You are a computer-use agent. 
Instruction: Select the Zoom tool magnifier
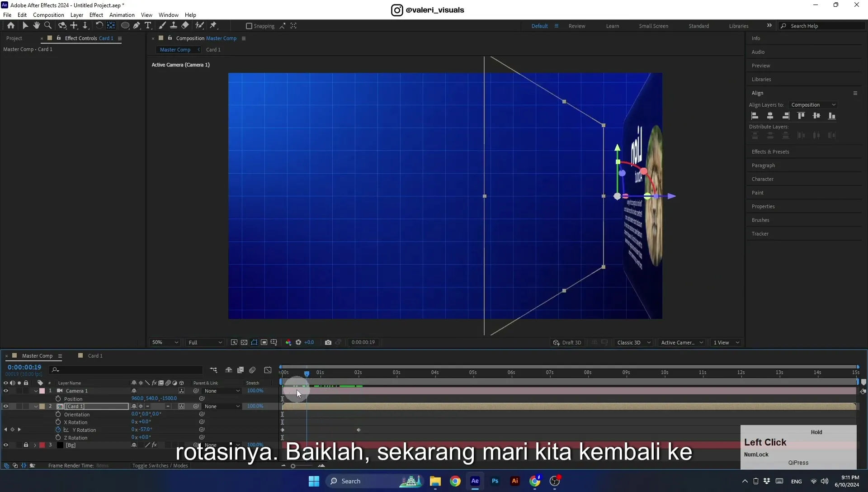point(48,26)
